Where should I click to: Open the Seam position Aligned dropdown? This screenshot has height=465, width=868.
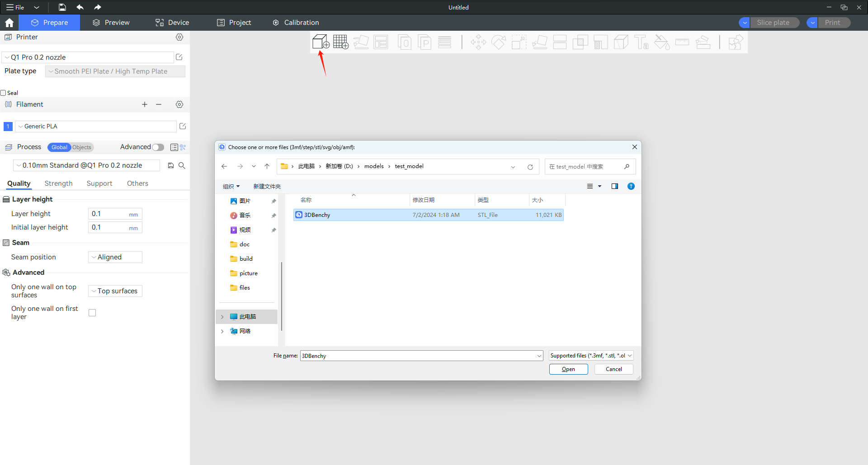click(115, 257)
